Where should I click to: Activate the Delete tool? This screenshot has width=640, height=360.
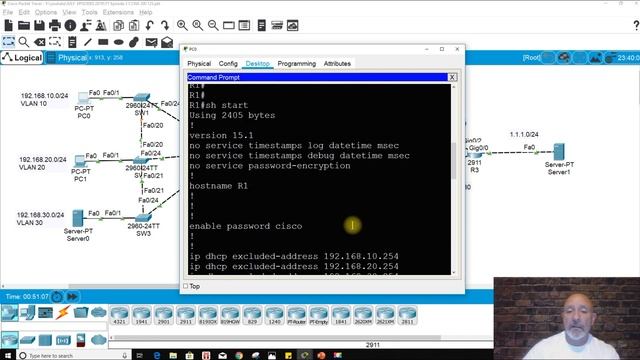(x=40, y=42)
